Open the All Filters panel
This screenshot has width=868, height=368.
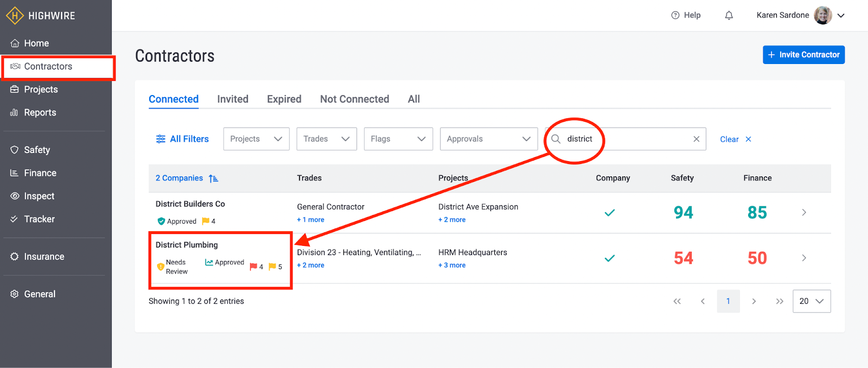coord(182,139)
